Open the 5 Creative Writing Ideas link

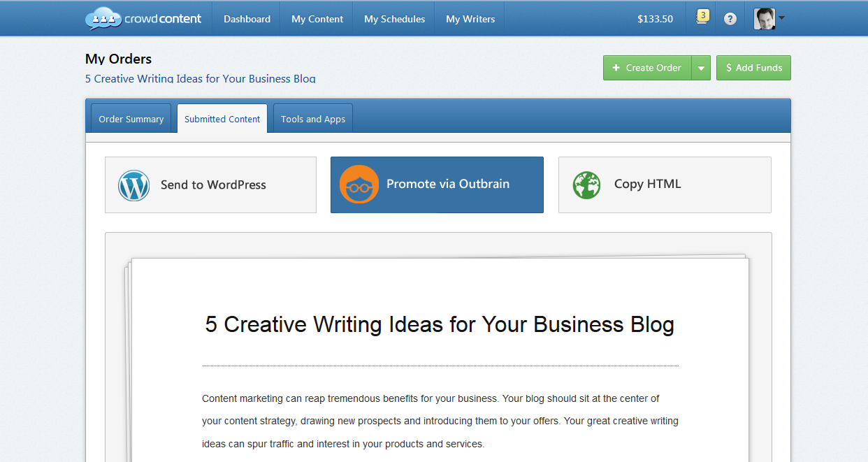tap(200, 78)
